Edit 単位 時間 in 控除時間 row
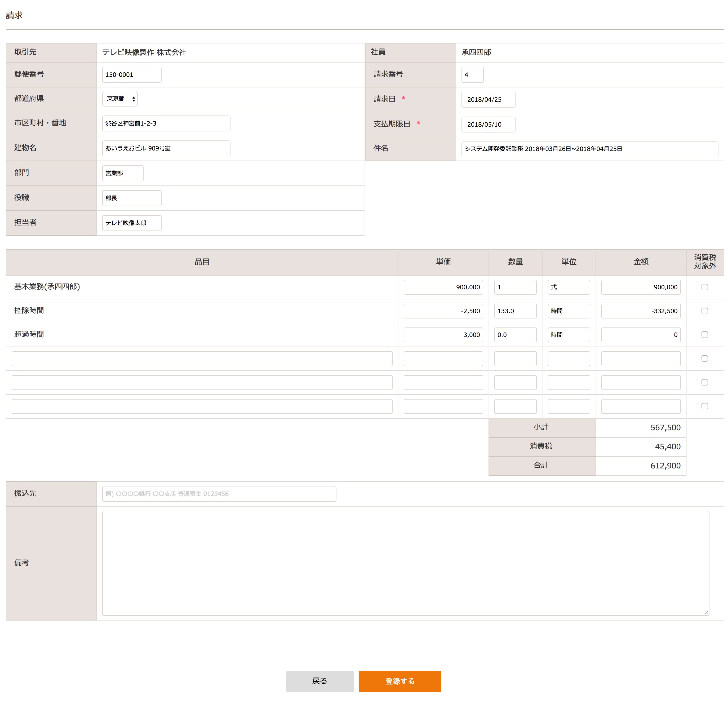Screen dimensions: 728x709 [569, 311]
